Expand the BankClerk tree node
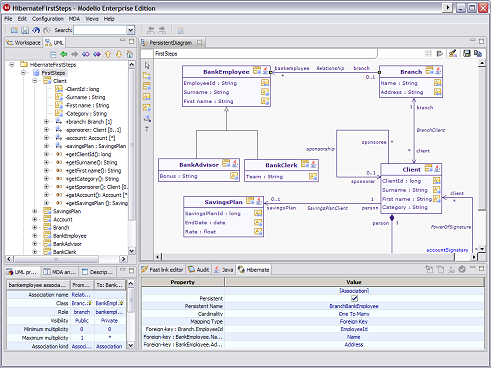 [35, 252]
